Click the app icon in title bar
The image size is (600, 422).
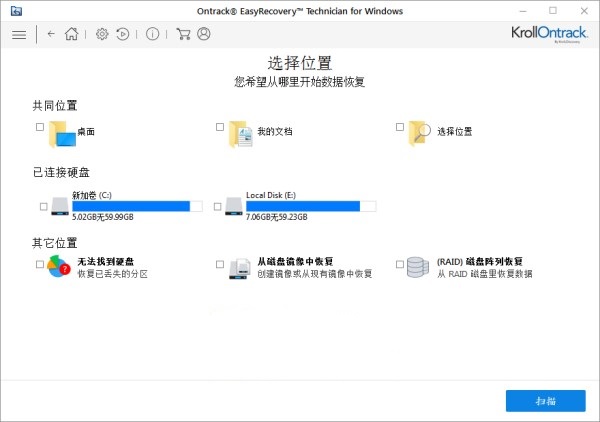click(x=16, y=11)
